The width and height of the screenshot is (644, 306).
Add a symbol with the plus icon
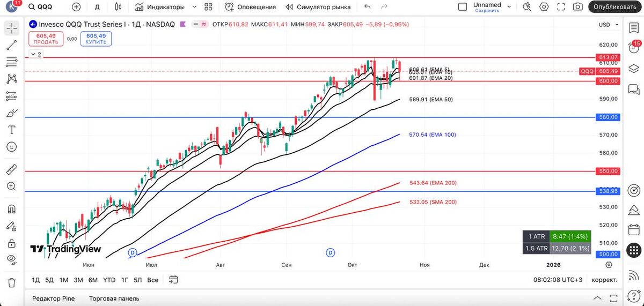point(76,7)
